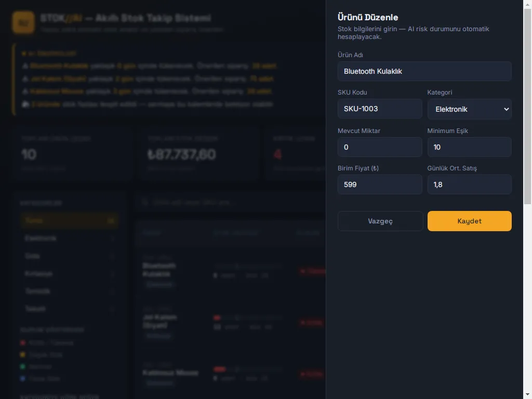Image resolution: width=532 pixels, height=399 pixels.
Task: Click the vertical scrollbar thumb of the panel
Action: (528, 107)
